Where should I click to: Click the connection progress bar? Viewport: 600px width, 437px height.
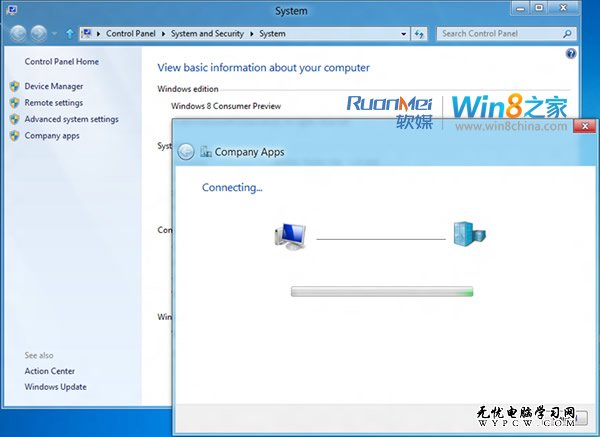click(382, 292)
